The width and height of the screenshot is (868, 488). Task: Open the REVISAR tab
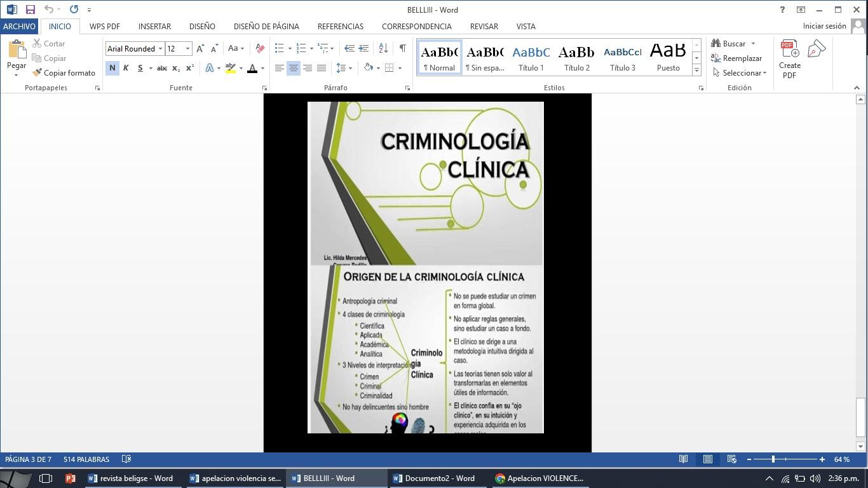click(x=484, y=26)
